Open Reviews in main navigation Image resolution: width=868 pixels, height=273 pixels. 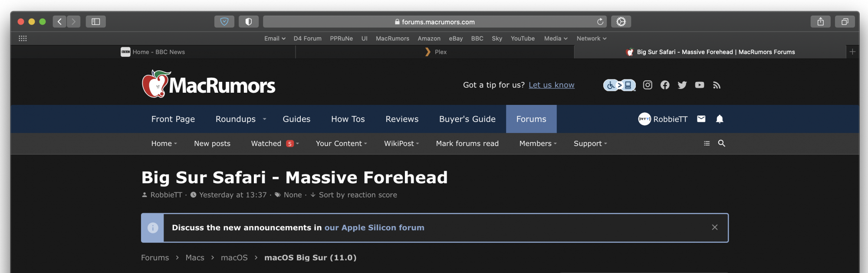coord(402,119)
